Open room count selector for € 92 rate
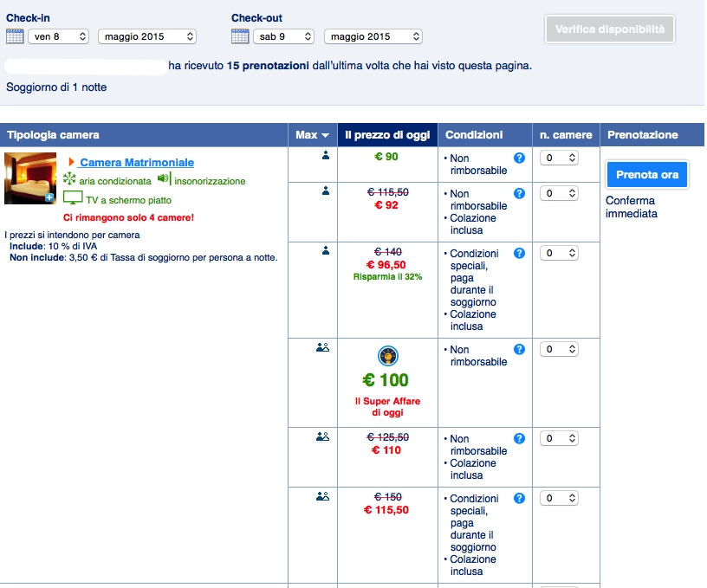The image size is (707, 588). tap(559, 193)
